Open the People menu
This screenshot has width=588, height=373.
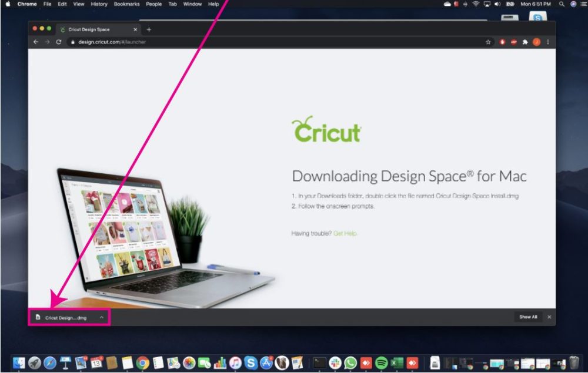click(x=153, y=4)
